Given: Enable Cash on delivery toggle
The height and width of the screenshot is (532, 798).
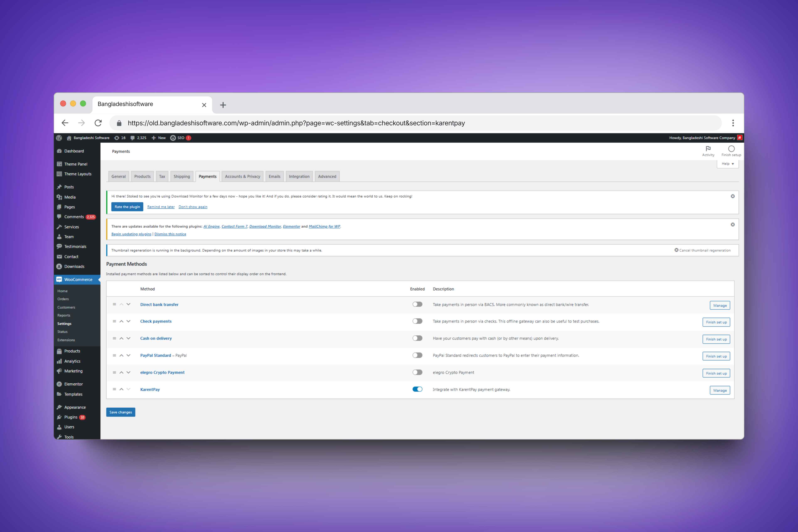Looking at the screenshot, I should (x=417, y=338).
